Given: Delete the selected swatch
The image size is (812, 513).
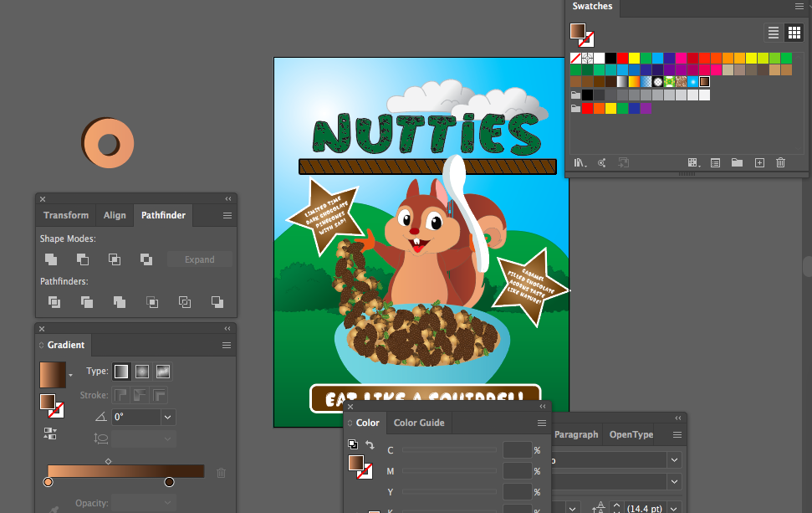Looking at the screenshot, I should click(x=780, y=162).
